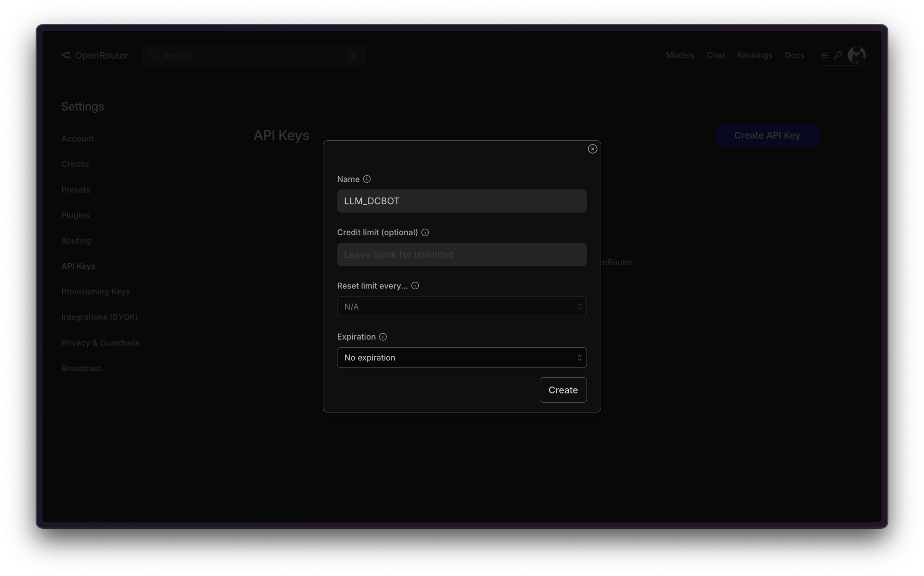The height and width of the screenshot is (576, 924).
Task: Click the Search box in header
Action: tap(254, 55)
